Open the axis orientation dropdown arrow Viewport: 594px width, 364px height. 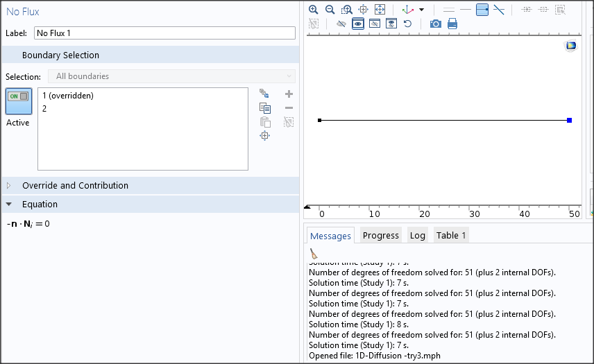click(421, 10)
